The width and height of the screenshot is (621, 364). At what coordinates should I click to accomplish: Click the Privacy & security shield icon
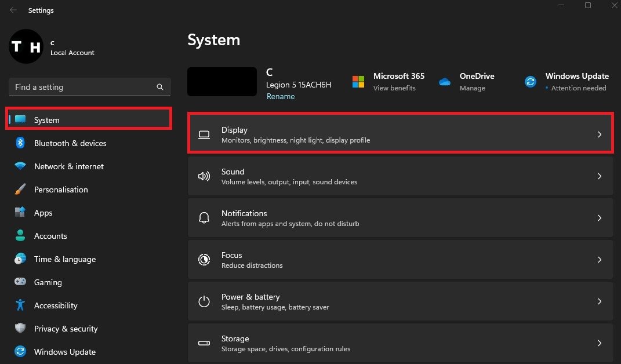pos(20,329)
